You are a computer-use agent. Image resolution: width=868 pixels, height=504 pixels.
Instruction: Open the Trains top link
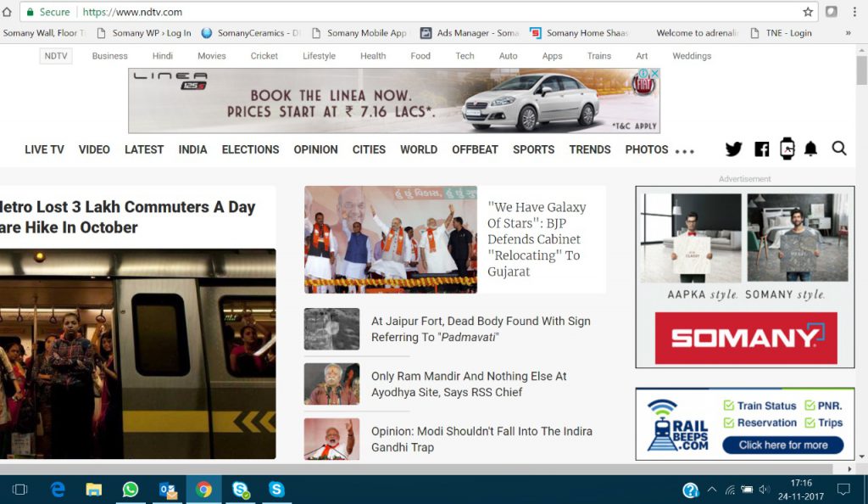(599, 56)
